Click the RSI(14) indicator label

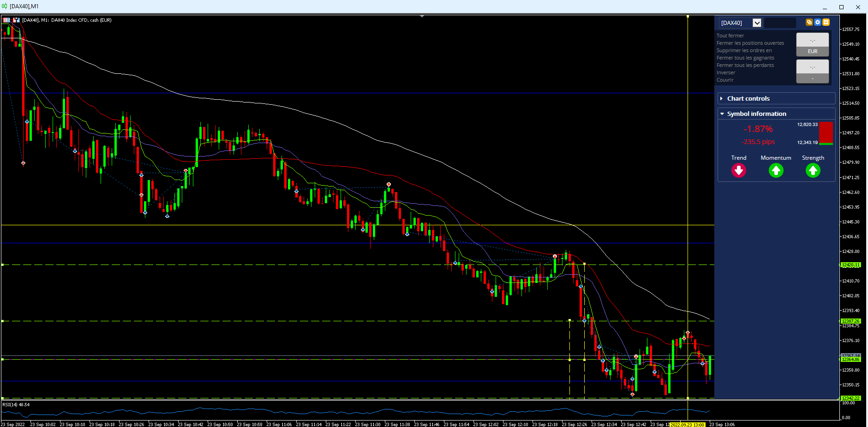[x=16, y=405]
